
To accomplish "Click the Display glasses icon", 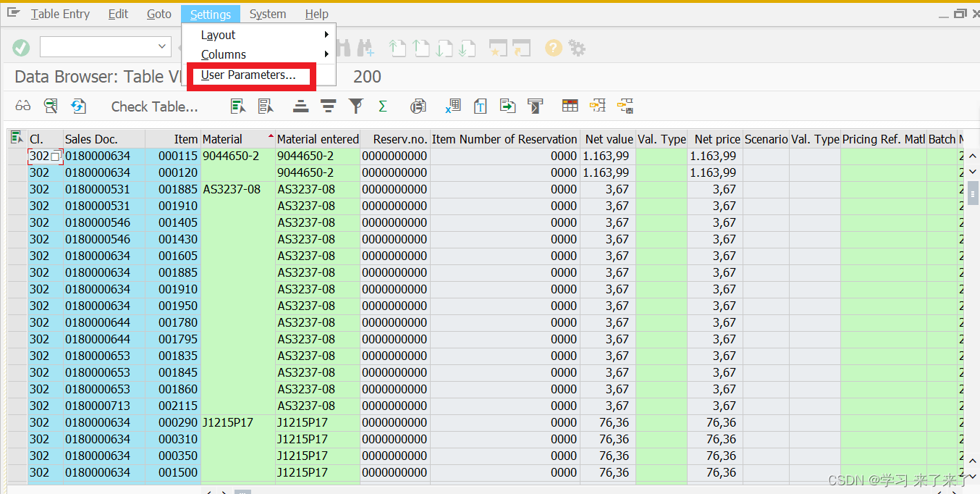I will (x=23, y=106).
